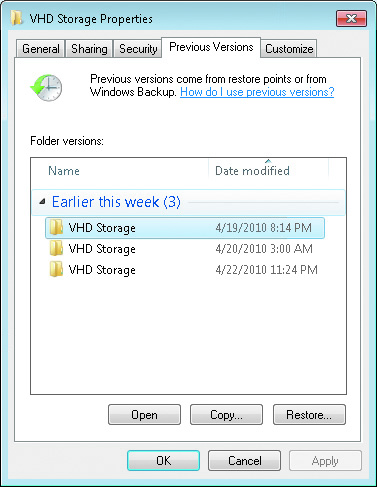Select folder icon of 4/20/2010 version
This screenshot has width=377, height=487.
tap(56, 249)
